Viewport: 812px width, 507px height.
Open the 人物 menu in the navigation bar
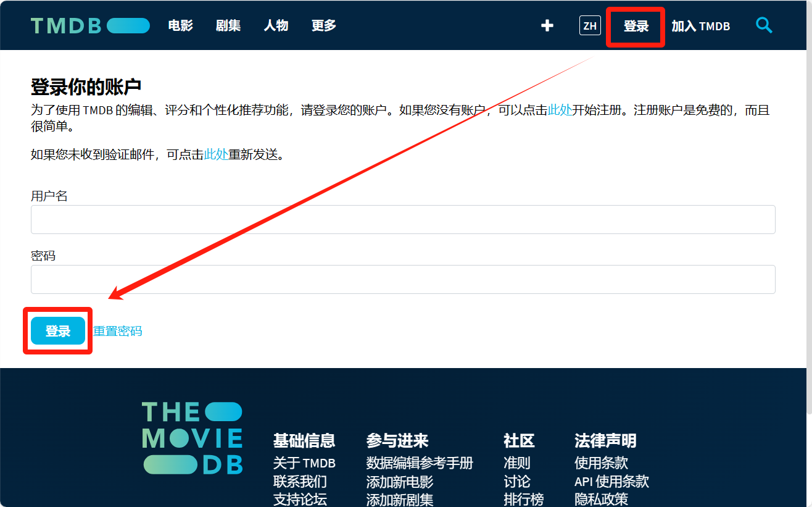[276, 25]
